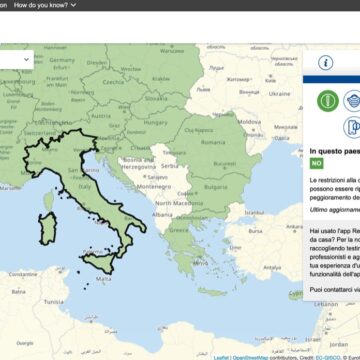Click the Bosnia and Herzegovina label
This screenshot has height=360, width=360.
click(x=138, y=163)
